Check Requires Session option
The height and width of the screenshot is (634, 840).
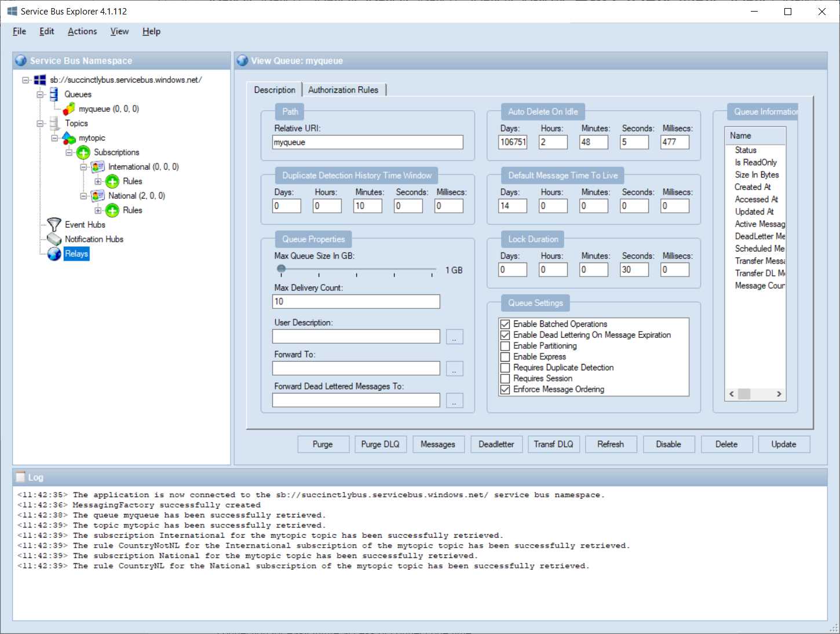(x=505, y=378)
